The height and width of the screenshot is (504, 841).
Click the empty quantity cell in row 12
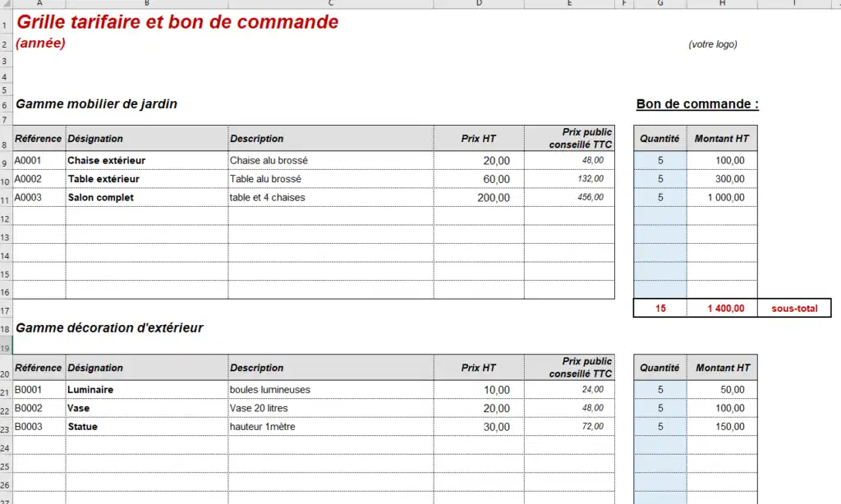pos(660,216)
